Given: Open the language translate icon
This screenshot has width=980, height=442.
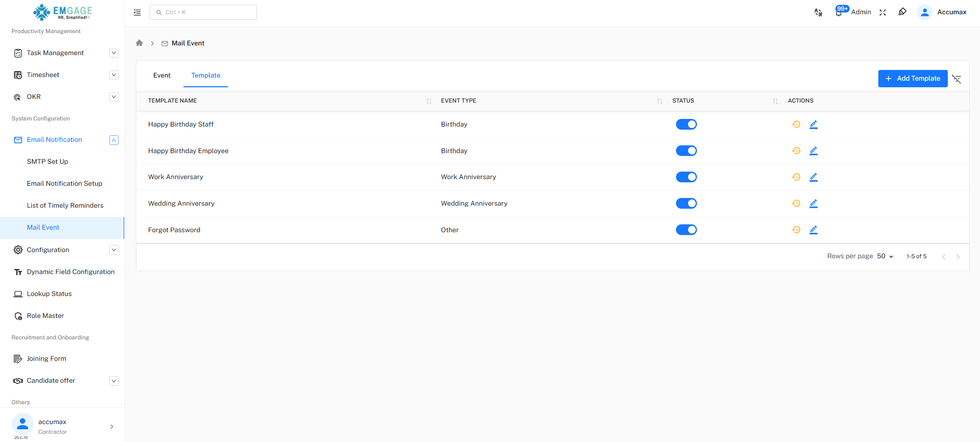Looking at the screenshot, I should pyautogui.click(x=818, y=12).
